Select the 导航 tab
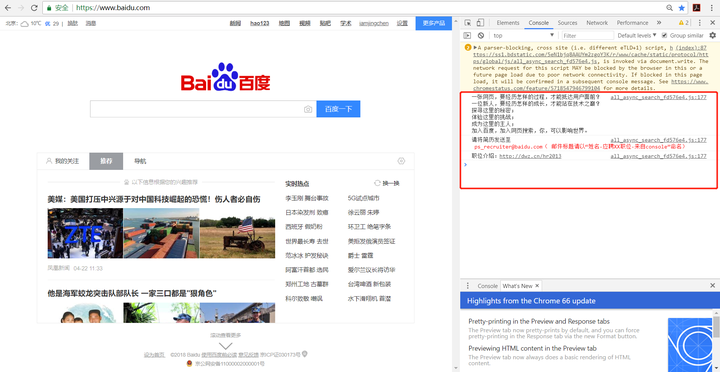The height and width of the screenshot is (372, 720). pos(140,161)
